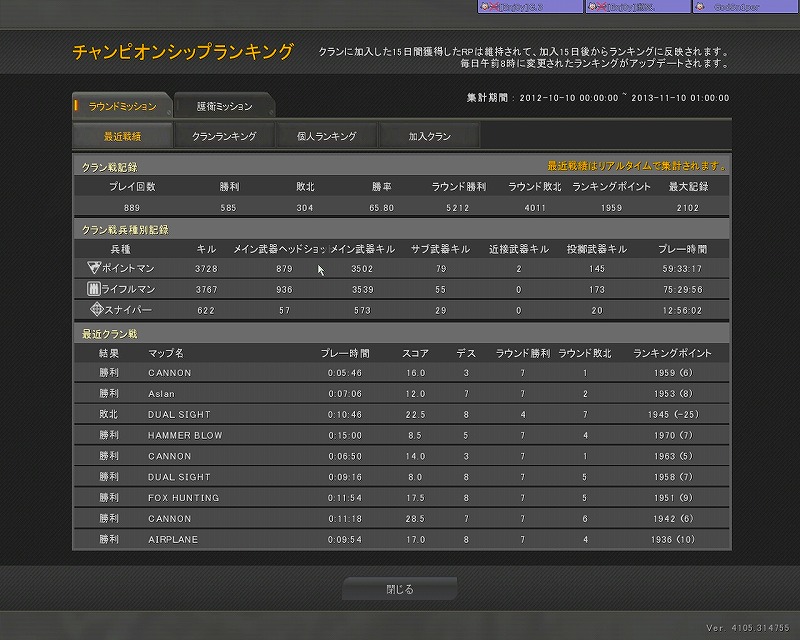Select the lost DUAL SIGHT match row
Viewport: 800px width, 640px height.
[400, 415]
